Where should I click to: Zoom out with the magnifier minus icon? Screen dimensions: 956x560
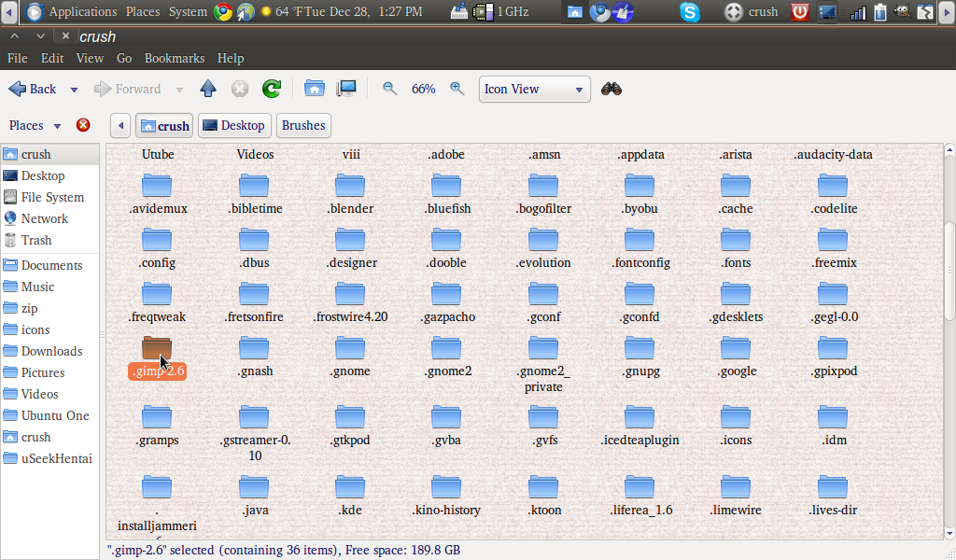pos(388,89)
